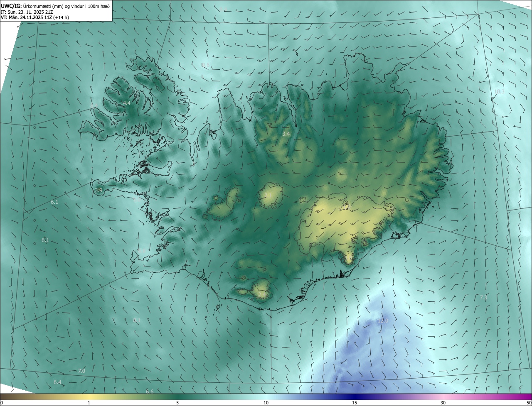Viewport: 532px width, 406px height.
Task: Click the 3.4 value in north Iceland
Action: (x=286, y=134)
